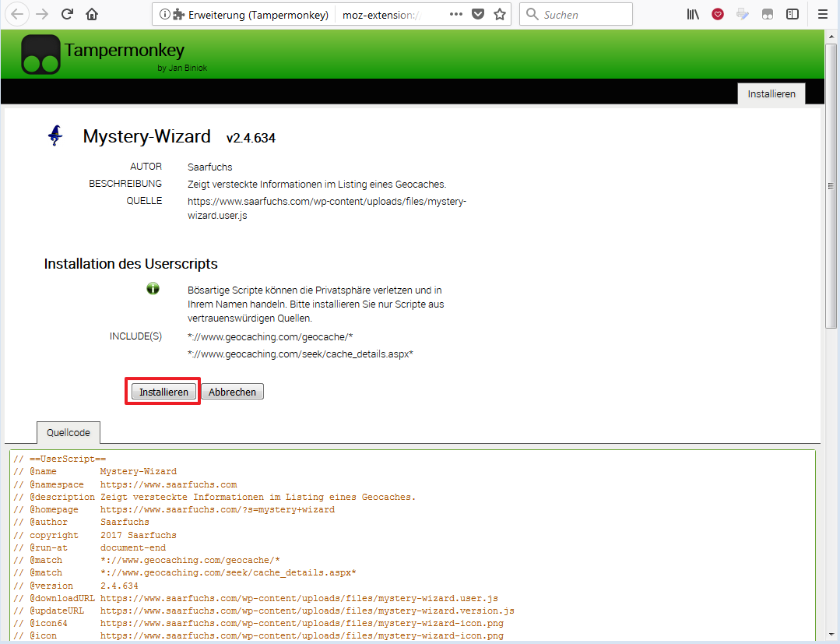This screenshot has height=644, width=840.
Task: Open the Library bookshelf icon
Action: point(693,15)
